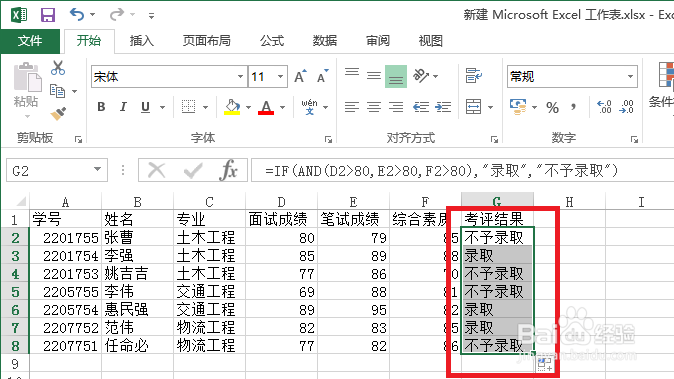Toggle wrap text icon

tap(474, 76)
